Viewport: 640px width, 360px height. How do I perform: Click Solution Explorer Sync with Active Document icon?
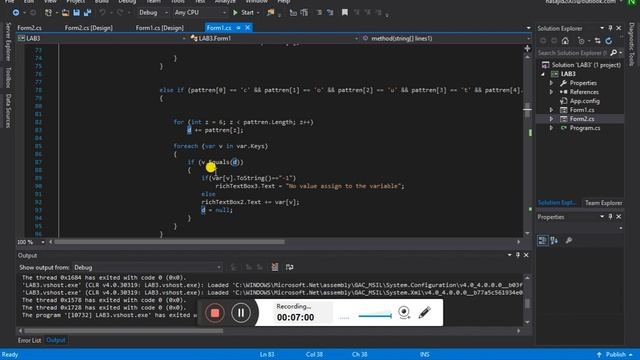click(x=598, y=41)
